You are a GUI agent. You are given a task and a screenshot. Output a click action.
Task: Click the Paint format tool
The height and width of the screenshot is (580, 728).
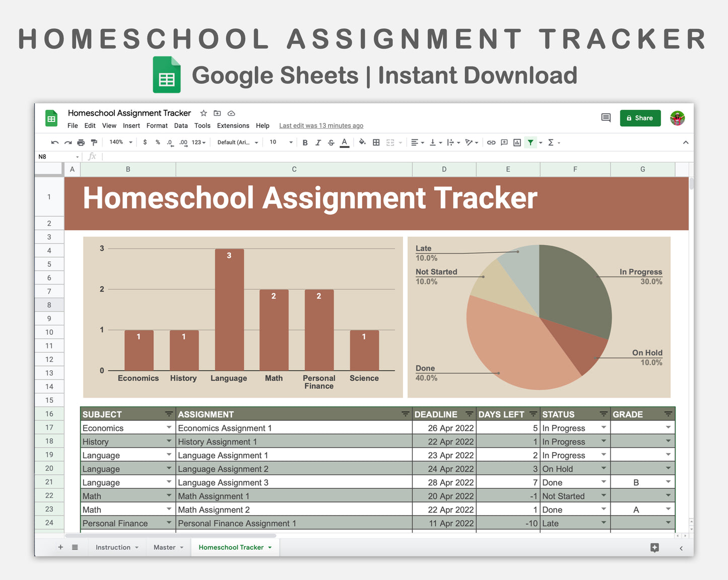(94, 142)
